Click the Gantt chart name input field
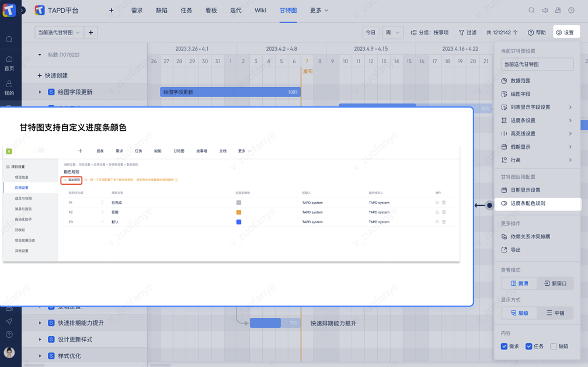Screen dimensions: 588x367 [537, 64]
